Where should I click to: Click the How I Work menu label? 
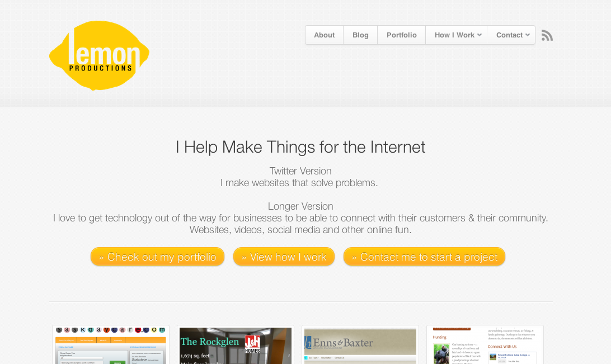tap(454, 35)
